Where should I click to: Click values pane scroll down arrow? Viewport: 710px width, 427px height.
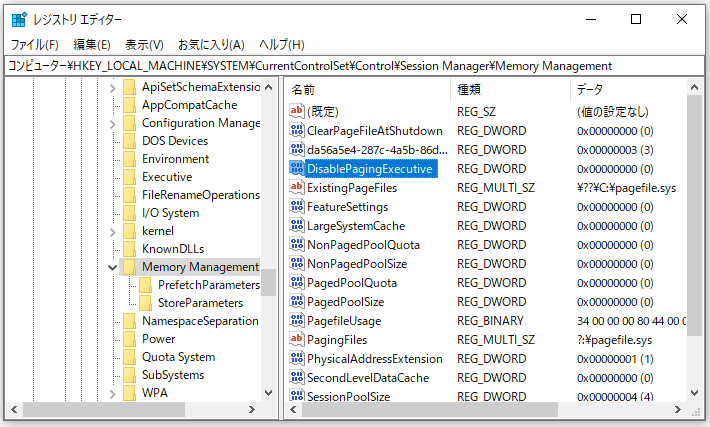coord(694,393)
